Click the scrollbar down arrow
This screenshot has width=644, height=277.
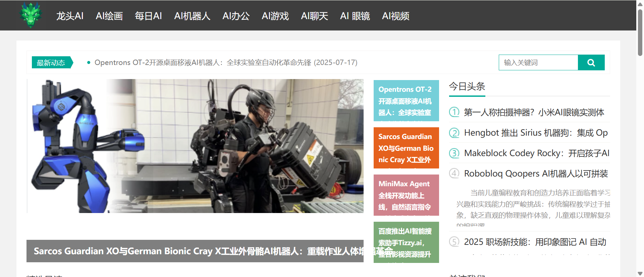pyautogui.click(x=640, y=274)
